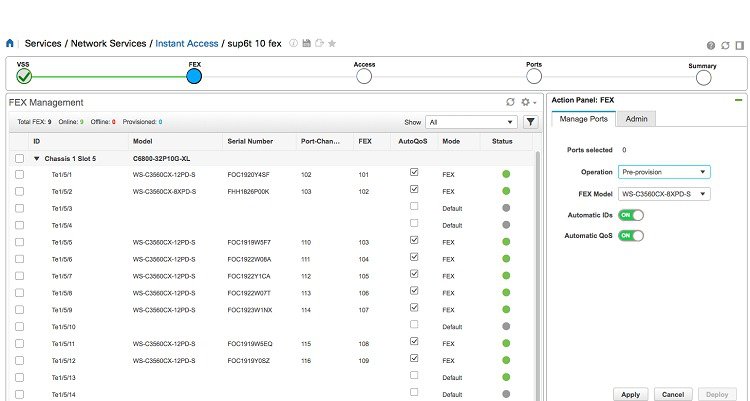Open the info icon next to sup6t 10 fex

tap(293, 43)
